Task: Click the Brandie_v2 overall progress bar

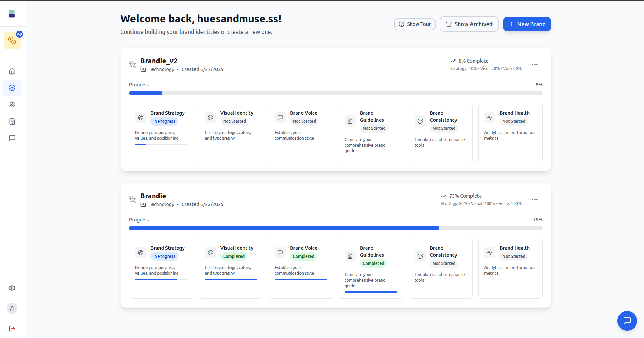Action: (x=336, y=93)
